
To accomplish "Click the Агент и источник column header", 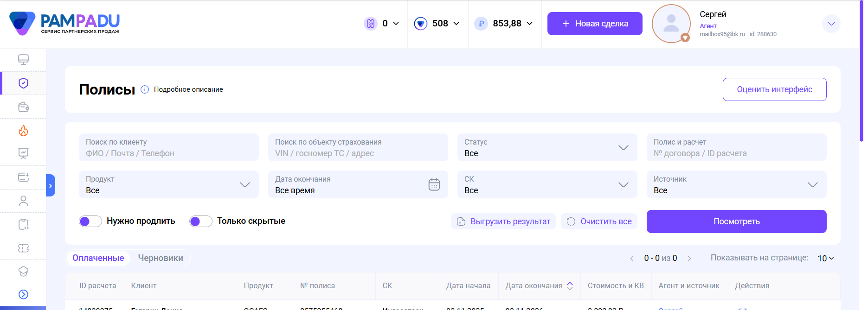I will tap(689, 286).
